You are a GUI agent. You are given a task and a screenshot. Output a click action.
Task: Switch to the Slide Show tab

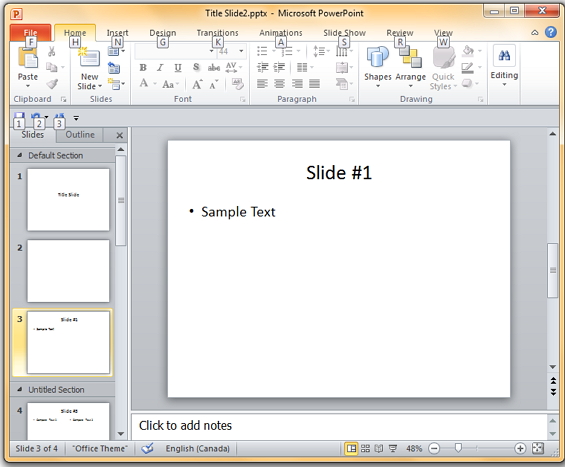pyautogui.click(x=344, y=33)
